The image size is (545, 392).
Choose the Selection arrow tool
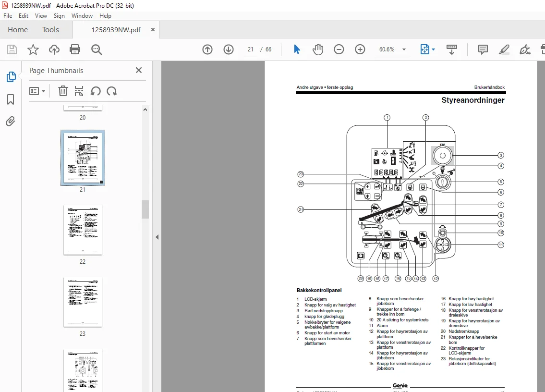pyautogui.click(x=296, y=49)
